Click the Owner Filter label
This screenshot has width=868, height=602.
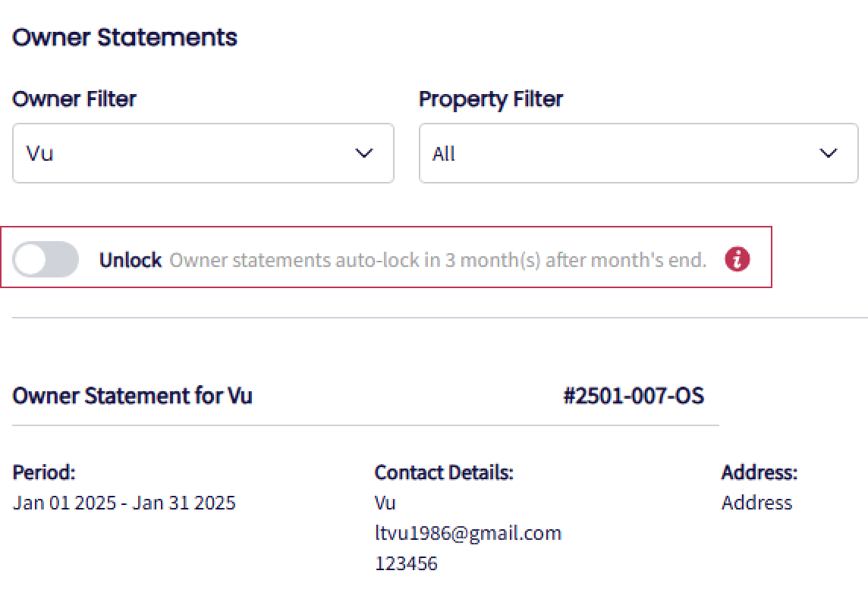coord(74,99)
